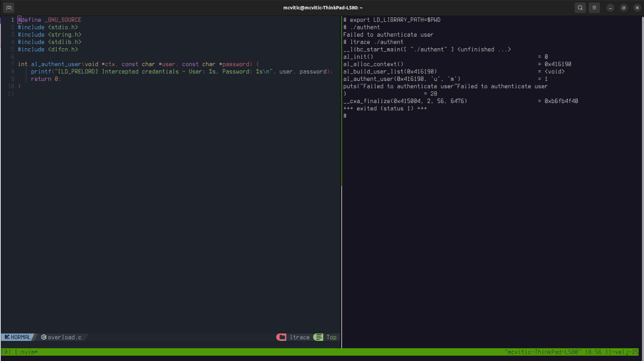Maximize the terminal window
The width and height of the screenshot is (644, 361).
(623, 8)
